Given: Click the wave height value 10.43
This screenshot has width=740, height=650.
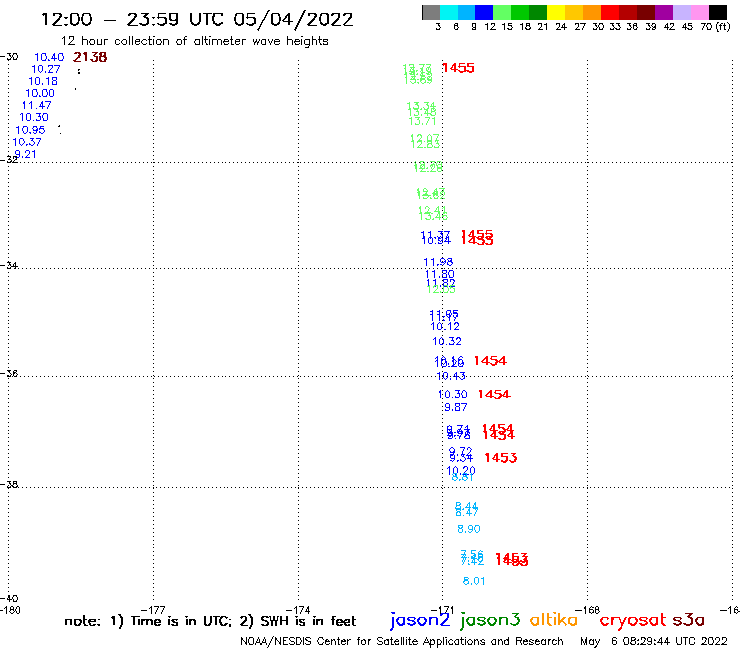Looking at the screenshot, I should (x=451, y=376).
